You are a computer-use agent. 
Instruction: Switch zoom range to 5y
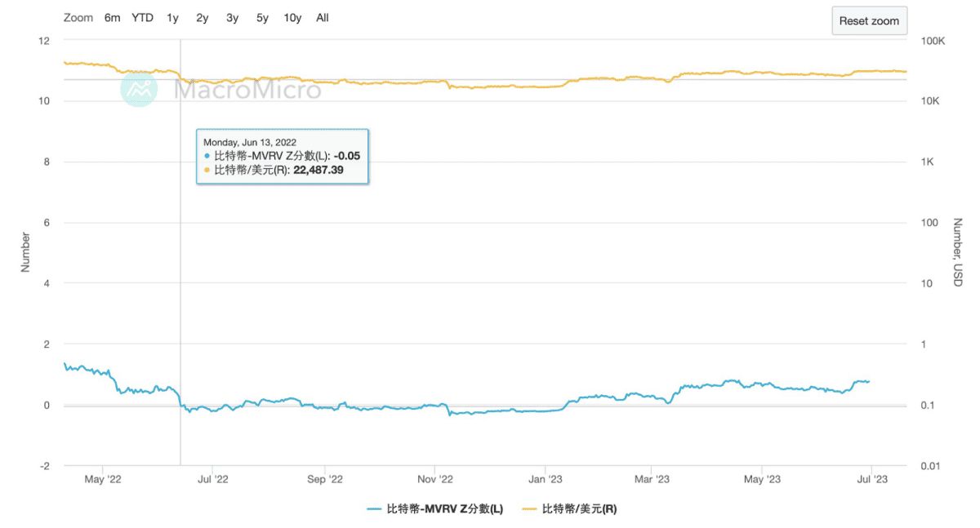coord(262,18)
